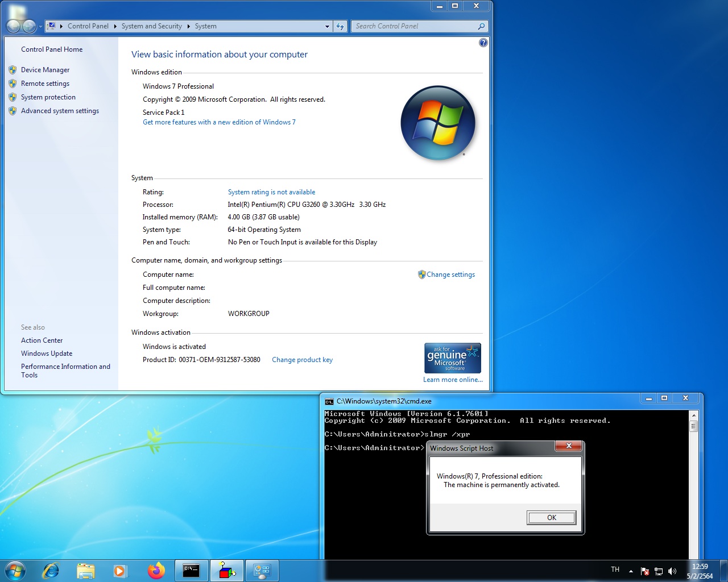Image resolution: width=728 pixels, height=582 pixels.
Task: Click OK in the Windows Script Host dialog
Action: click(551, 517)
